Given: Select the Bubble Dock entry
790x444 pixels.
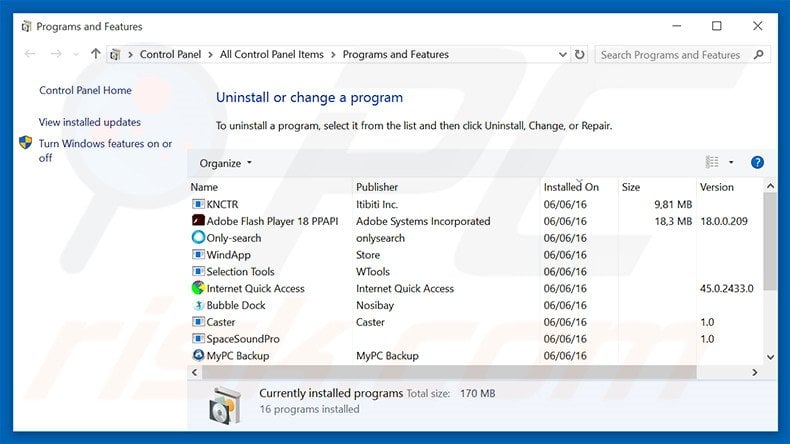Looking at the screenshot, I should pos(236,305).
